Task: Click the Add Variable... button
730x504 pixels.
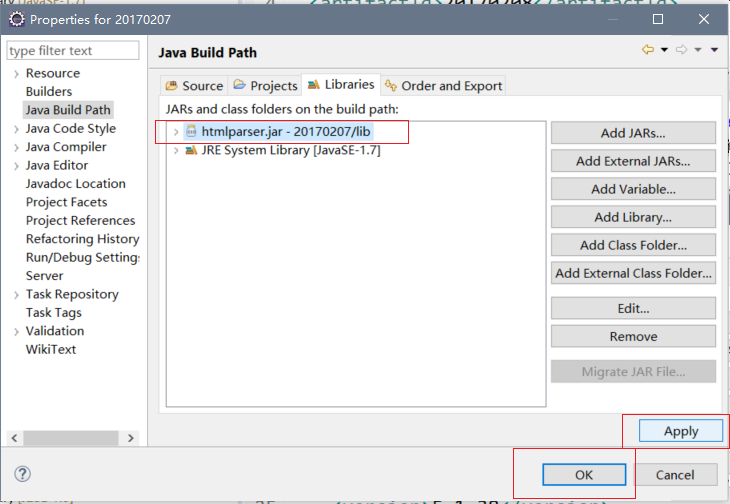Action: point(633,189)
